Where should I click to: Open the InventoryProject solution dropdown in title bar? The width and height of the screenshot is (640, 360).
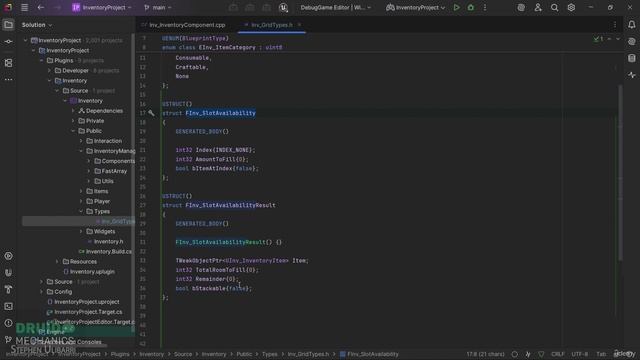(x=102, y=7)
